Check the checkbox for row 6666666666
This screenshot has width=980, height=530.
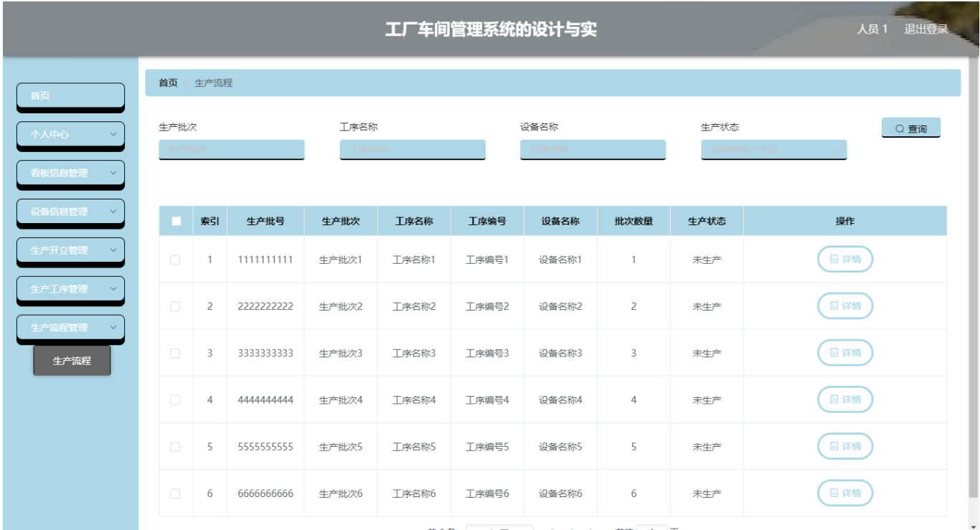click(x=175, y=493)
